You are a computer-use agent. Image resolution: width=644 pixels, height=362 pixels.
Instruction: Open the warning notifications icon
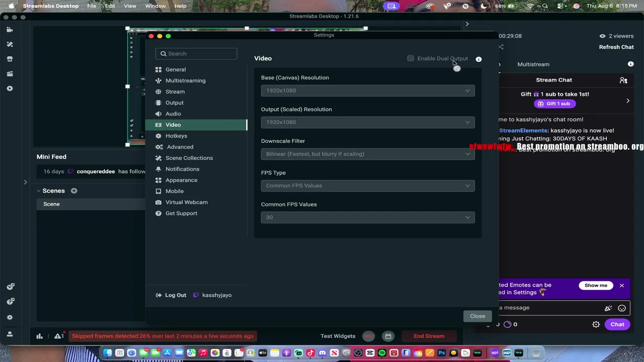pyautogui.click(x=59, y=336)
